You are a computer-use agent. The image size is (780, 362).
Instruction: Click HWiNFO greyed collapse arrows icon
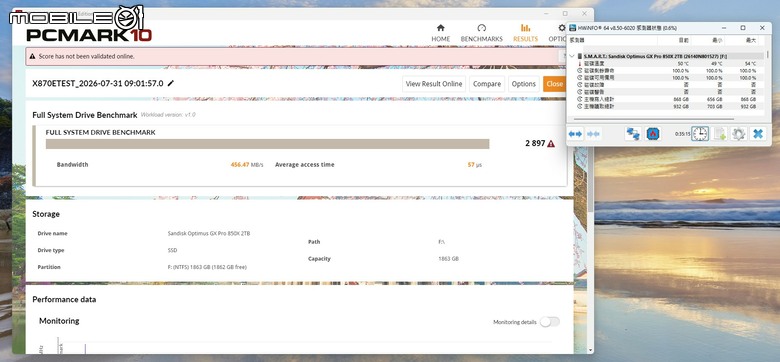pyautogui.click(x=593, y=134)
